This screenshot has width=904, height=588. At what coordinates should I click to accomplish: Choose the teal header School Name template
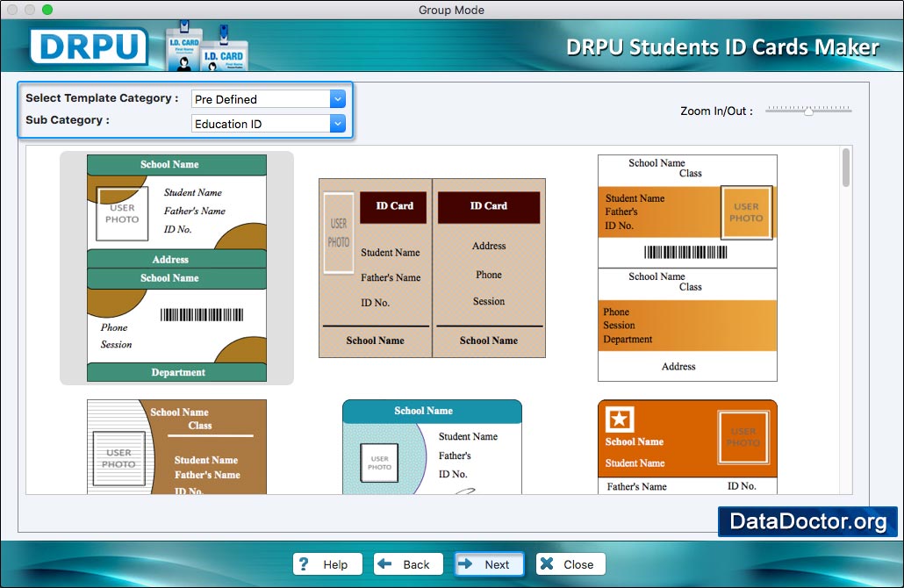coord(432,447)
